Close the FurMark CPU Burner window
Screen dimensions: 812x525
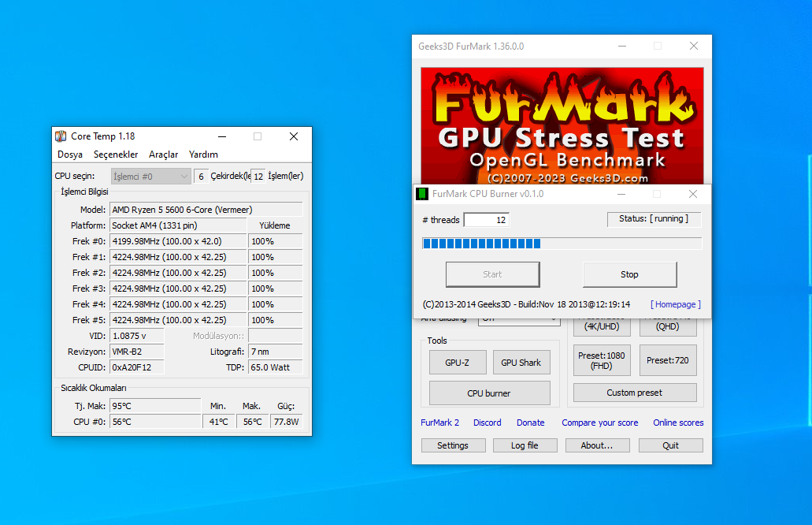[x=693, y=194]
